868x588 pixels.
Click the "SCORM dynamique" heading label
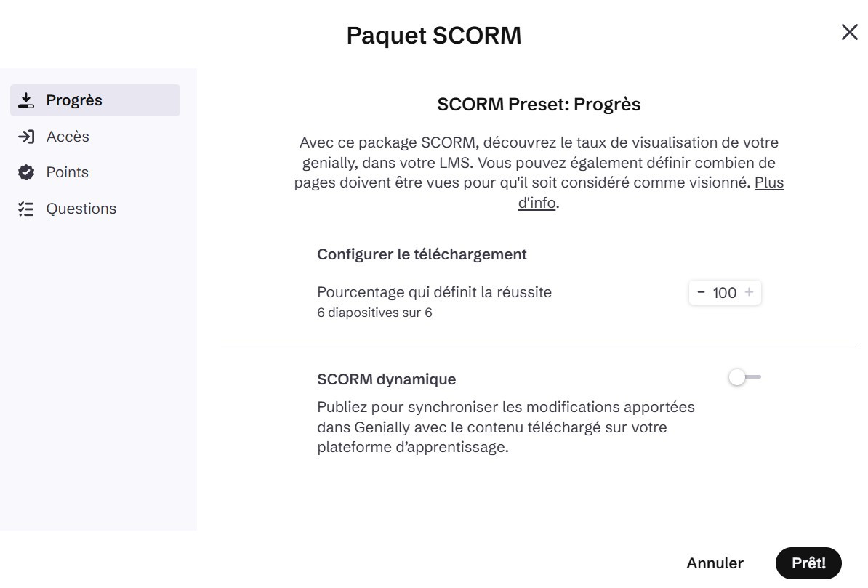click(x=387, y=379)
